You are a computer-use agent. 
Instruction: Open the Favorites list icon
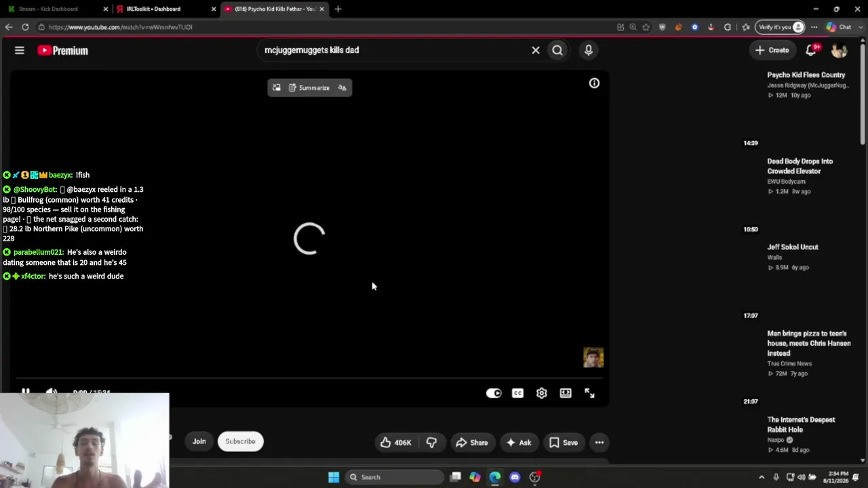(746, 27)
